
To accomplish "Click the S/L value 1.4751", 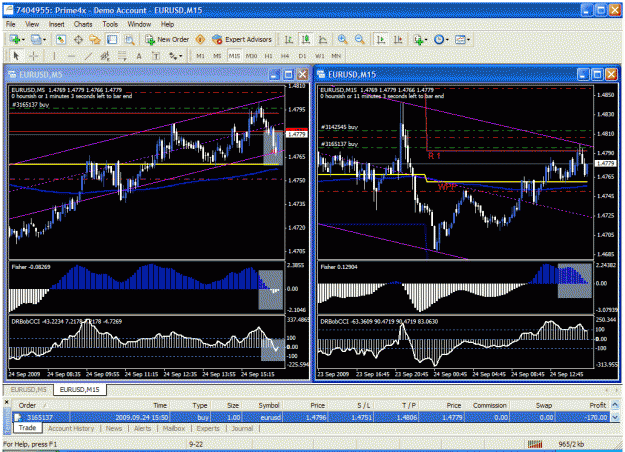I will [x=362, y=417].
